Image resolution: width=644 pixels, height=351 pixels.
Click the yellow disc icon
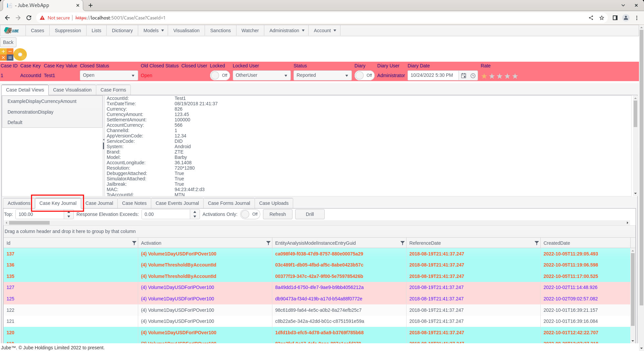[x=20, y=54]
